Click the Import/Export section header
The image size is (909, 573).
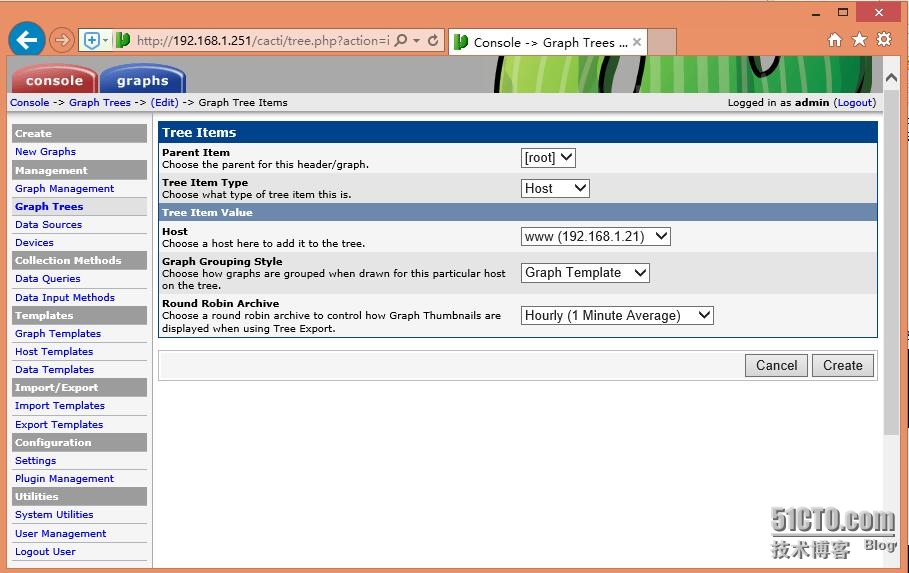79,387
